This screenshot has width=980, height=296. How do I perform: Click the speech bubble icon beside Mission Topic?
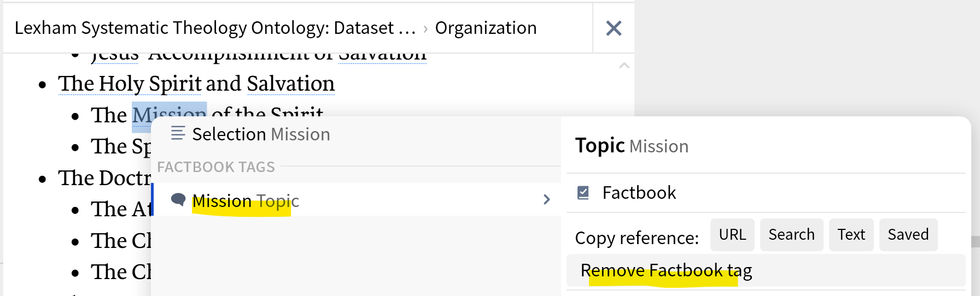[178, 200]
